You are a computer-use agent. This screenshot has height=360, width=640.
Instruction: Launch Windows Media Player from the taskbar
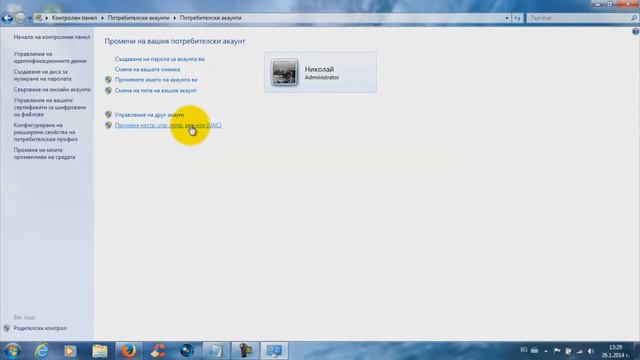click(70, 351)
